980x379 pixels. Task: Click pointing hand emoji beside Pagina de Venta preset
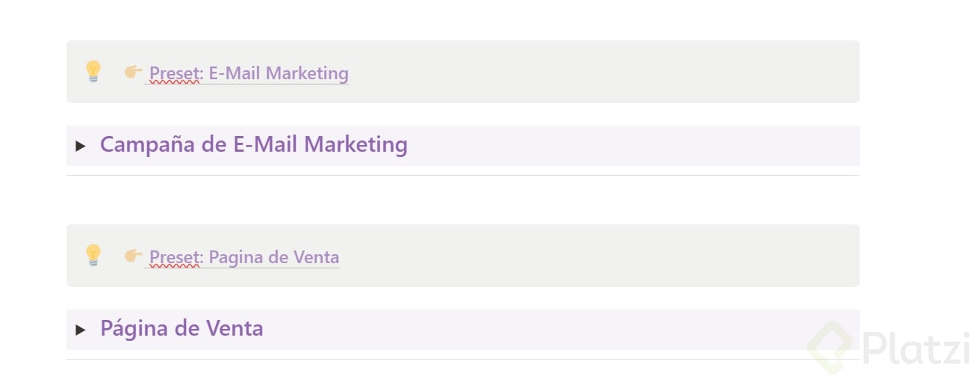(x=133, y=256)
